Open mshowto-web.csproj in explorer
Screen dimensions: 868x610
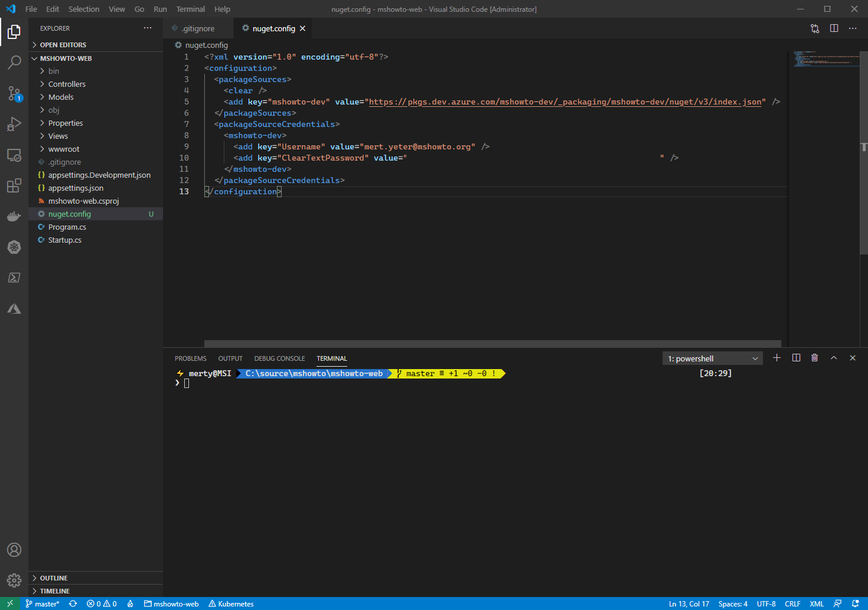(96, 201)
